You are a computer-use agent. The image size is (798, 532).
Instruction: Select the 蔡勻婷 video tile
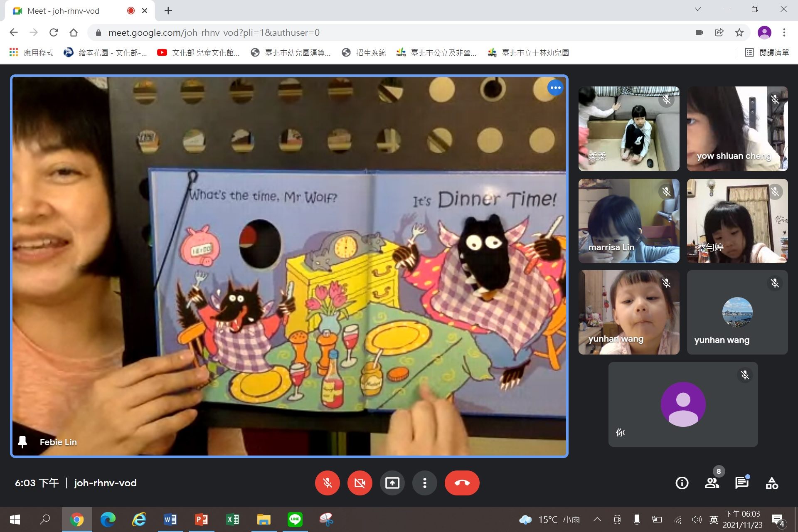(x=737, y=221)
